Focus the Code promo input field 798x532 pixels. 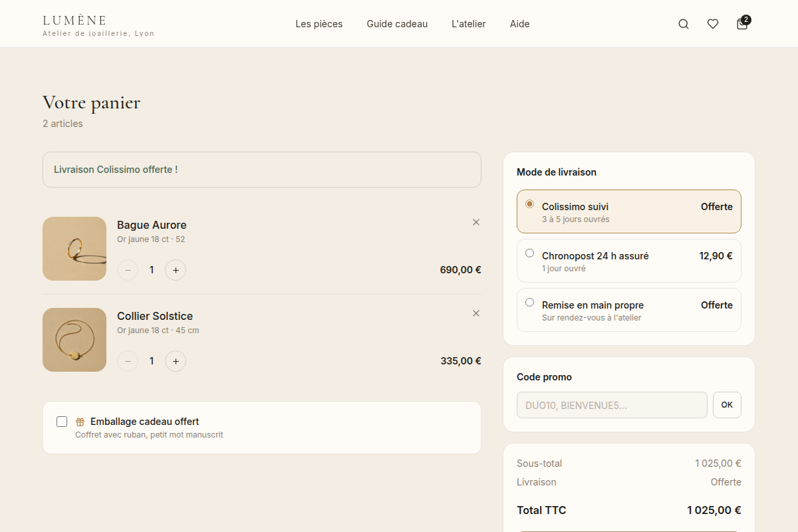point(612,405)
